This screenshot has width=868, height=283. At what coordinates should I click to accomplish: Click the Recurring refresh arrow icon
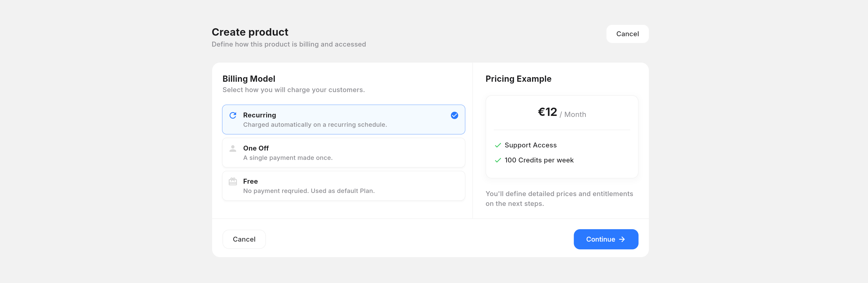click(x=233, y=115)
